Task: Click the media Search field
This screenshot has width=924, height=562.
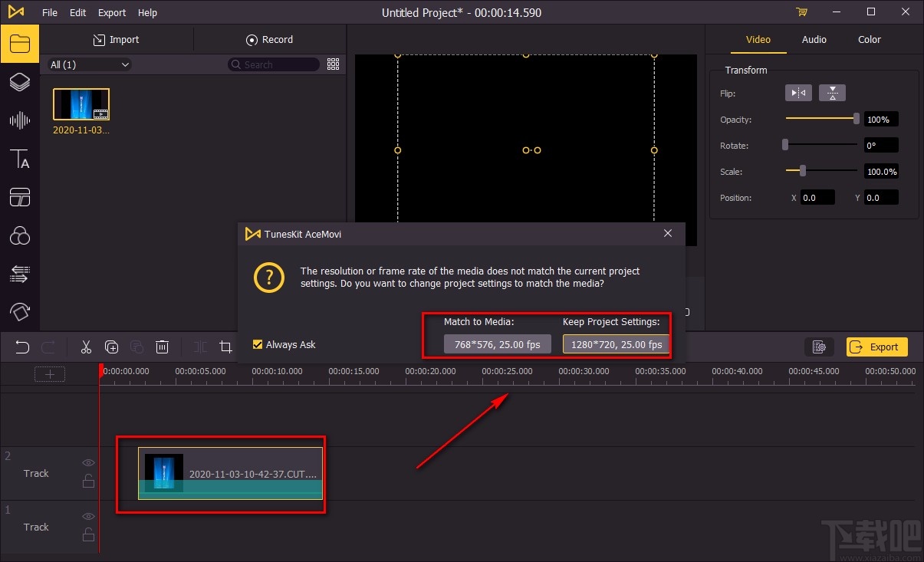Action: pyautogui.click(x=274, y=64)
